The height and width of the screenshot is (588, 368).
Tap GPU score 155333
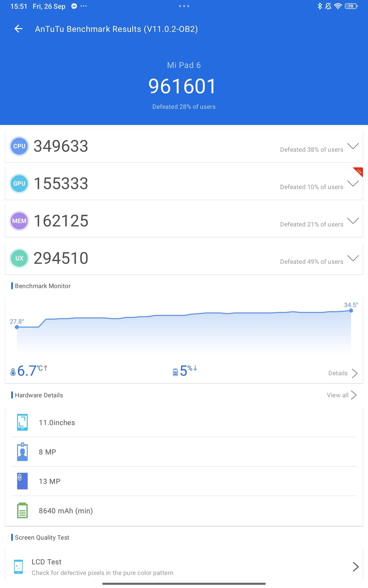[61, 184]
